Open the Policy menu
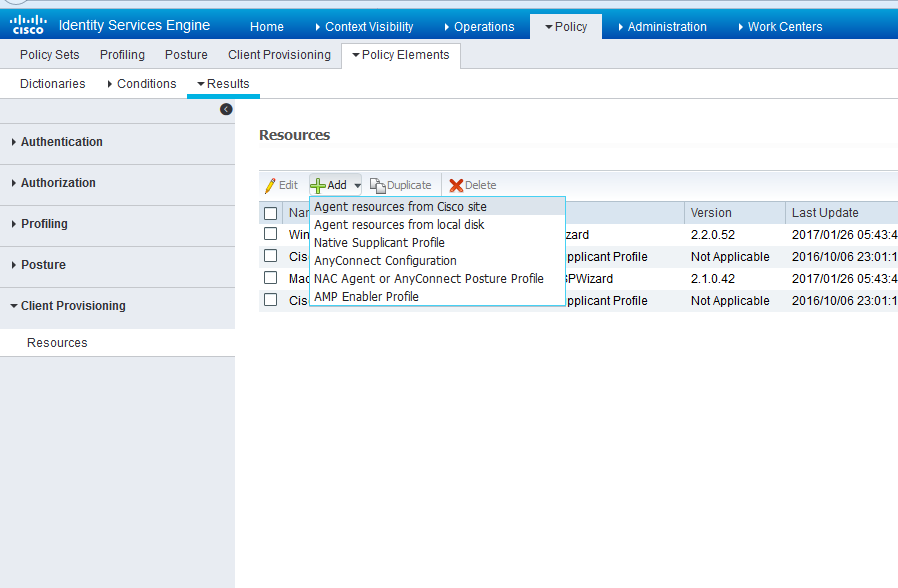The height and width of the screenshot is (588, 898). click(x=566, y=27)
